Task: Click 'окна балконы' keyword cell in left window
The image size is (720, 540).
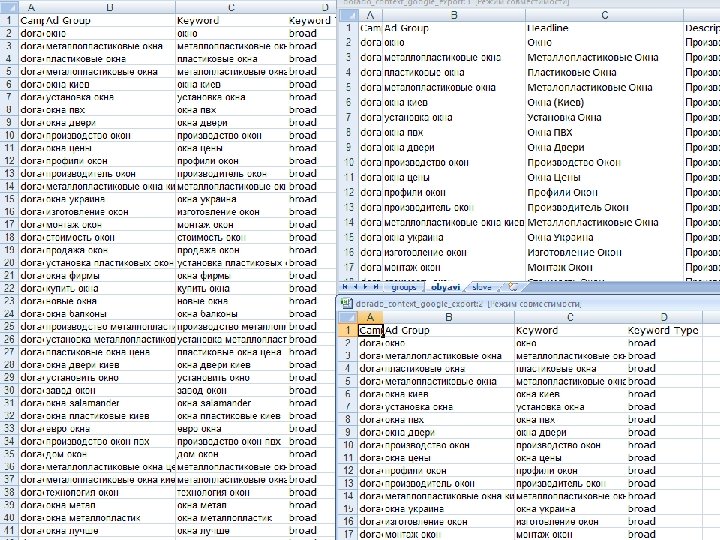Action: (x=231, y=314)
